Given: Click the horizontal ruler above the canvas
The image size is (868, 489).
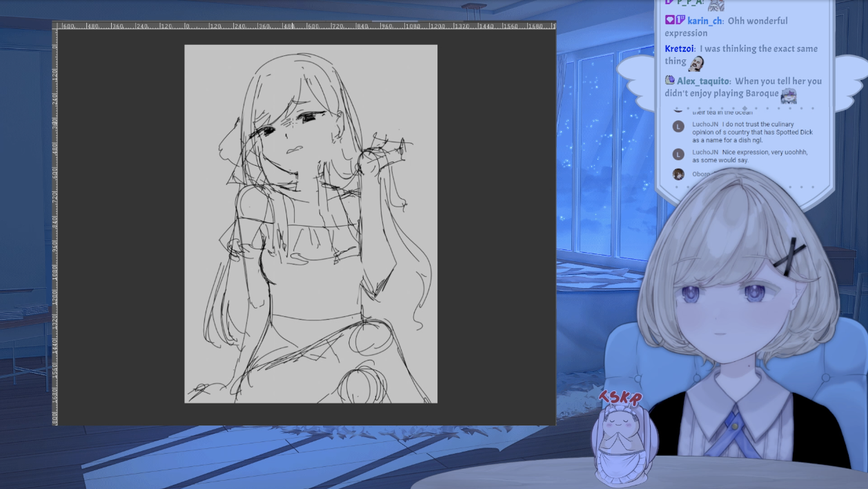Looking at the screenshot, I should click(x=307, y=26).
